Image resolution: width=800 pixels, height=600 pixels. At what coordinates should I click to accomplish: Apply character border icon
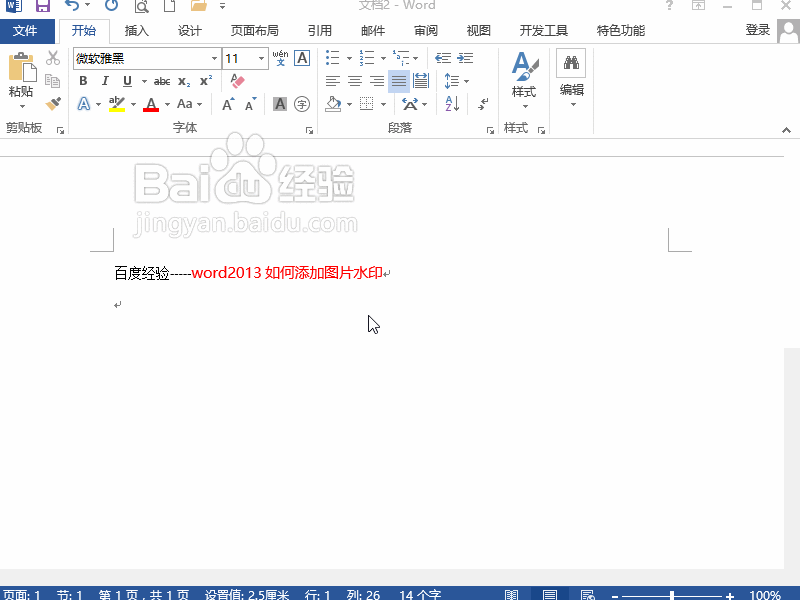coord(302,58)
